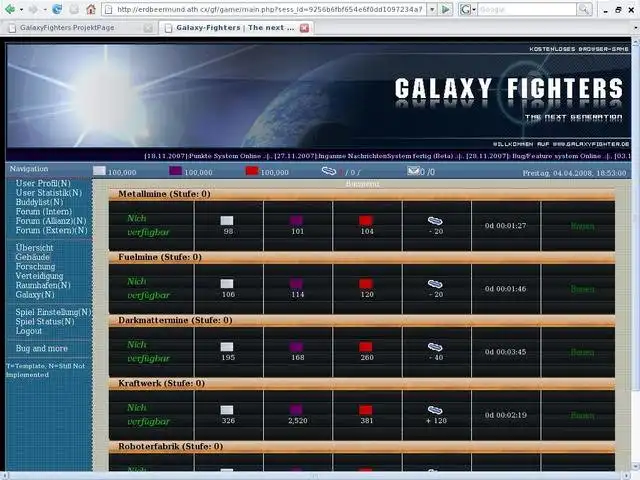640x480 pixels.
Task: Close the Galaxy-Fighters | The next tab
Action: click(304, 28)
